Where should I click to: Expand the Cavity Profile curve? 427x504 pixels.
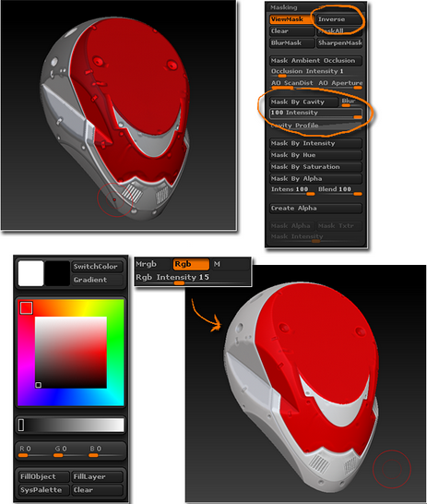click(x=315, y=126)
